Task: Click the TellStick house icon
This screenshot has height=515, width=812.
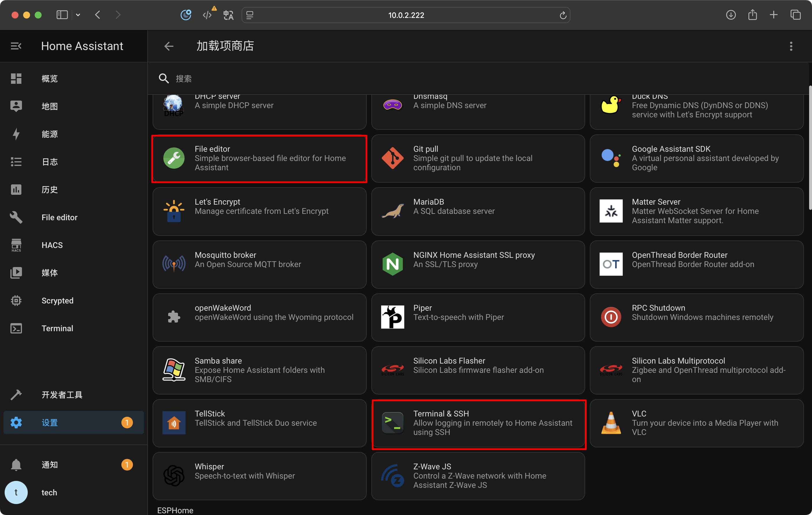Action: point(174,423)
